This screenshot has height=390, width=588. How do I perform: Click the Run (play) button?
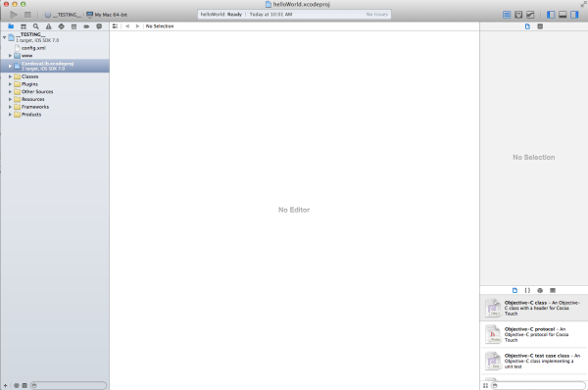14,15
